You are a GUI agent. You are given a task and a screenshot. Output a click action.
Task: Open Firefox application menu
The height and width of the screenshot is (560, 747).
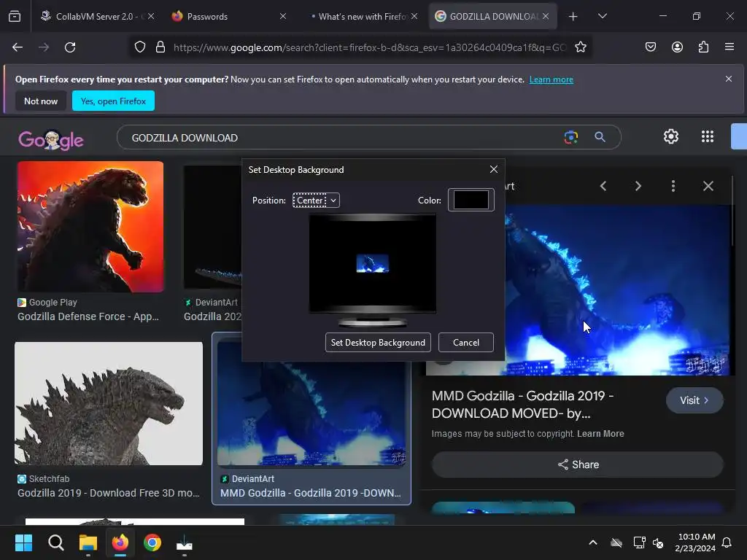[729, 47]
